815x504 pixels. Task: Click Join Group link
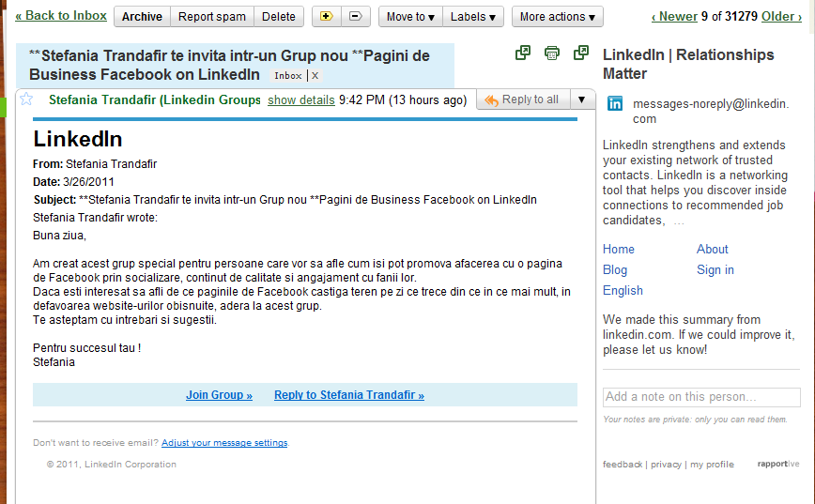219,395
